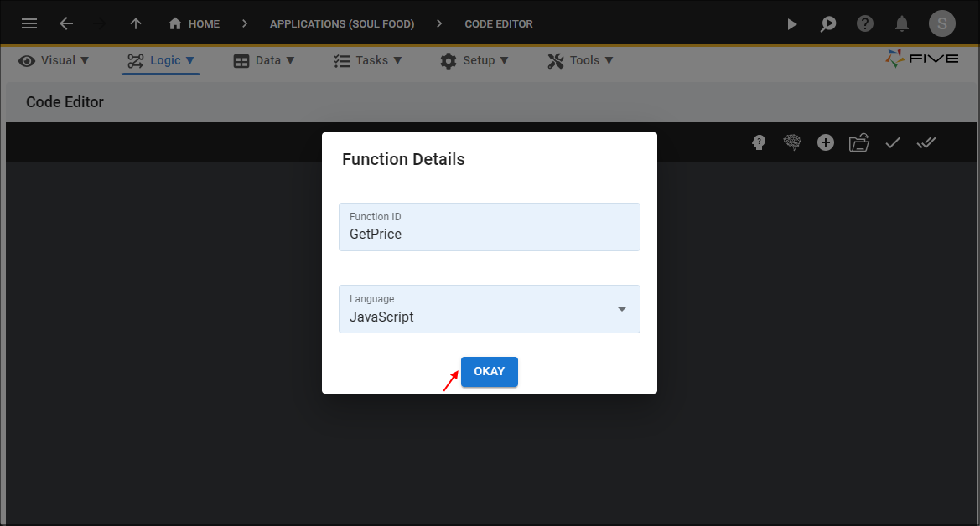Open the Visual menu
Viewport: 980px width, 526px height.
(x=54, y=60)
